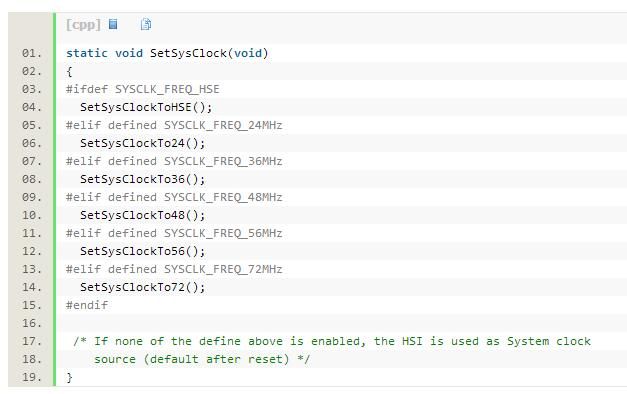
Task: Click the comment about HSI clock
Action: point(332,350)
